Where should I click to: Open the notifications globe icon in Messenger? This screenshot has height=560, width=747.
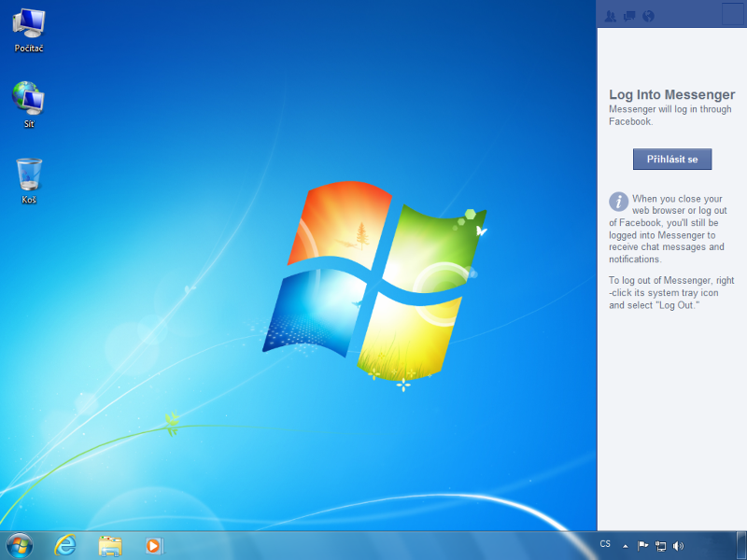pos(648,16)
